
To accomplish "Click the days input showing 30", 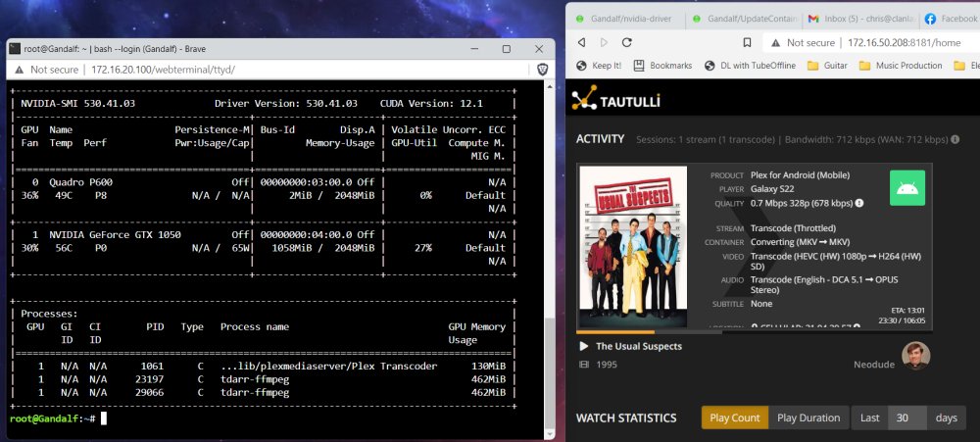I will (x=906, y=417).
